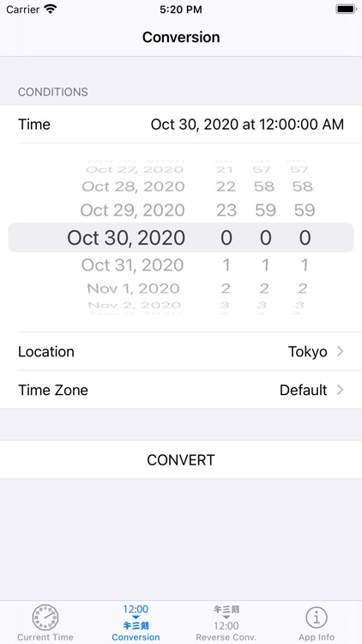Switch to the Reverse Conv. tab label
The width and height of the screenshot is (362, 644).
(x=226, y=637)
